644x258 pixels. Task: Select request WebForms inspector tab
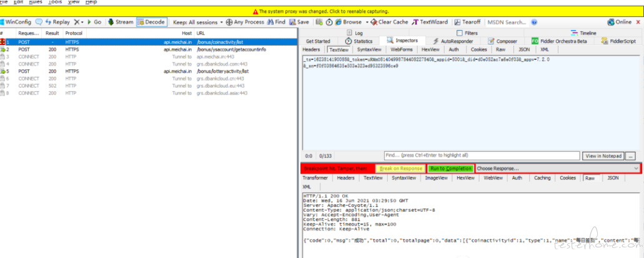click(401, 49)
